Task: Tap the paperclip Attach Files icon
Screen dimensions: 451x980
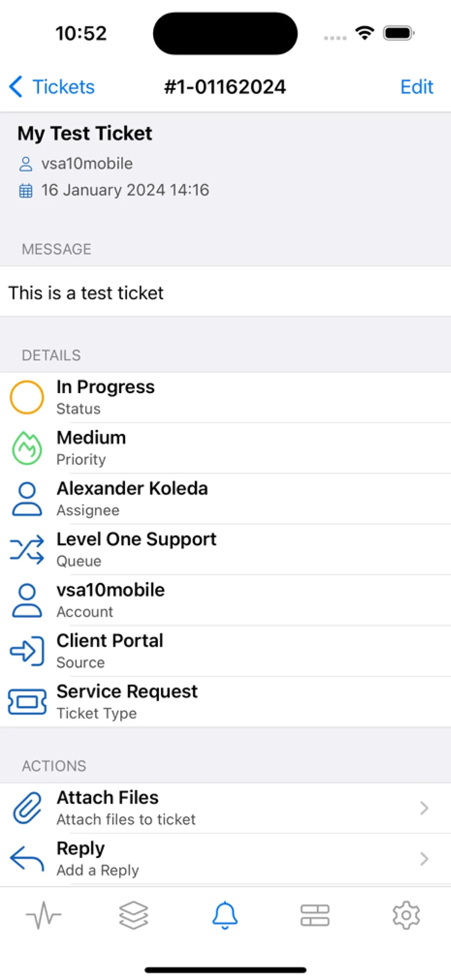Action: pyautogui.click(x=27, y=807)
